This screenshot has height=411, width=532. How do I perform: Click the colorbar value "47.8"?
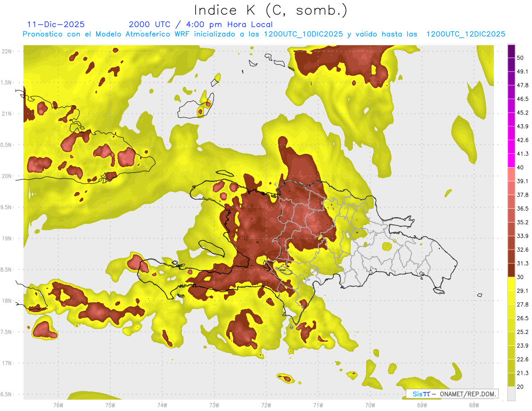523,86
